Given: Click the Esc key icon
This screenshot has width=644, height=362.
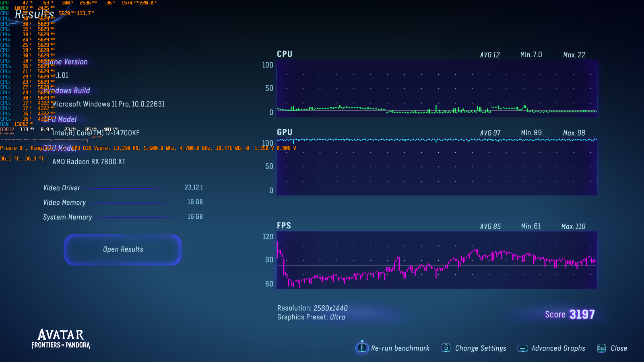Looking at the screenshot, I should pyautogui.click(x=601, y=348).
